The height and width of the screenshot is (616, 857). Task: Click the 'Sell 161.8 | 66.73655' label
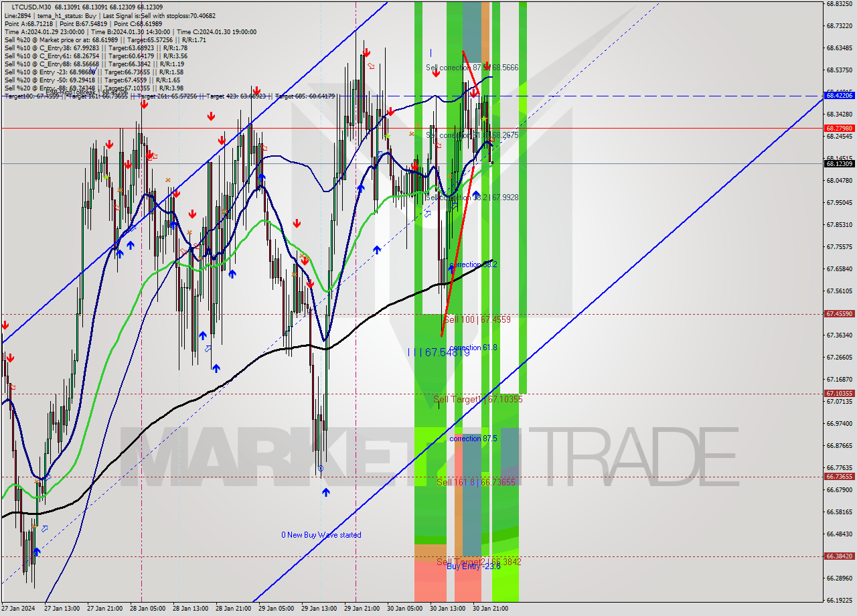click(x=476, y=482)
